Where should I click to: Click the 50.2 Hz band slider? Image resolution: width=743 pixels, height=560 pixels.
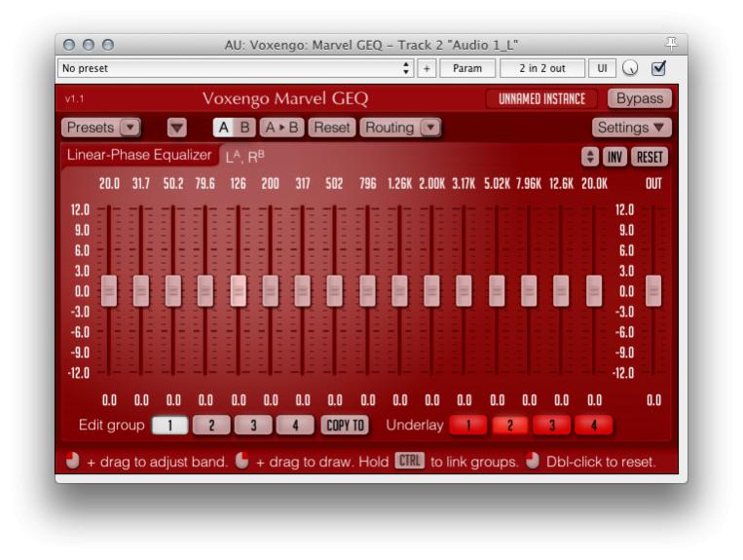pyautogui.click(x=173, y=290)
